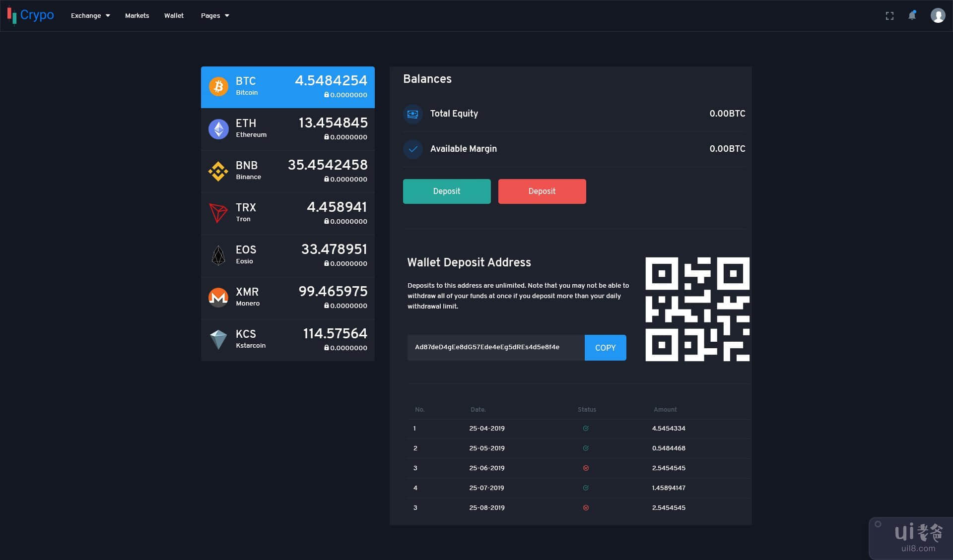Click success status icon for 25-04-2019
Viewport: 953px width, 560px height.
586,428
